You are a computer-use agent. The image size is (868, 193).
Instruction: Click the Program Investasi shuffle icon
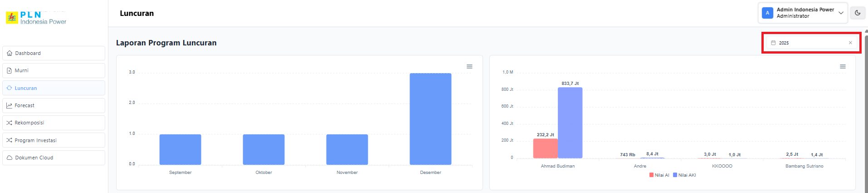[x=10, y=140]
